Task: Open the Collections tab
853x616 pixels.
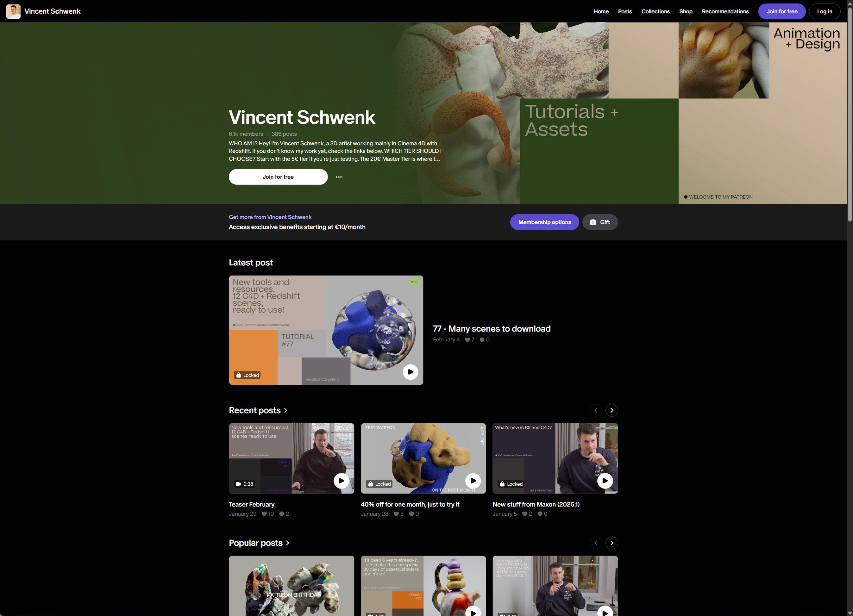Action: 655,11
